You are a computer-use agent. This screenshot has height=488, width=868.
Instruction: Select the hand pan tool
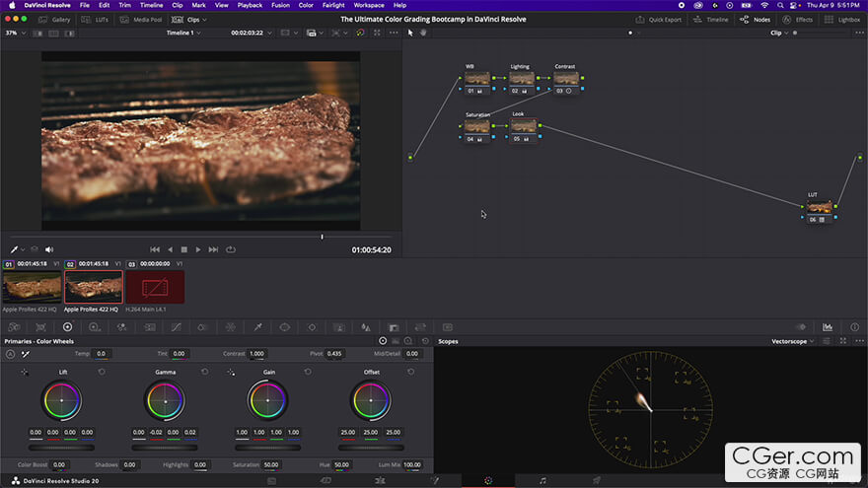pyautogui.click(x=423, y=34)
